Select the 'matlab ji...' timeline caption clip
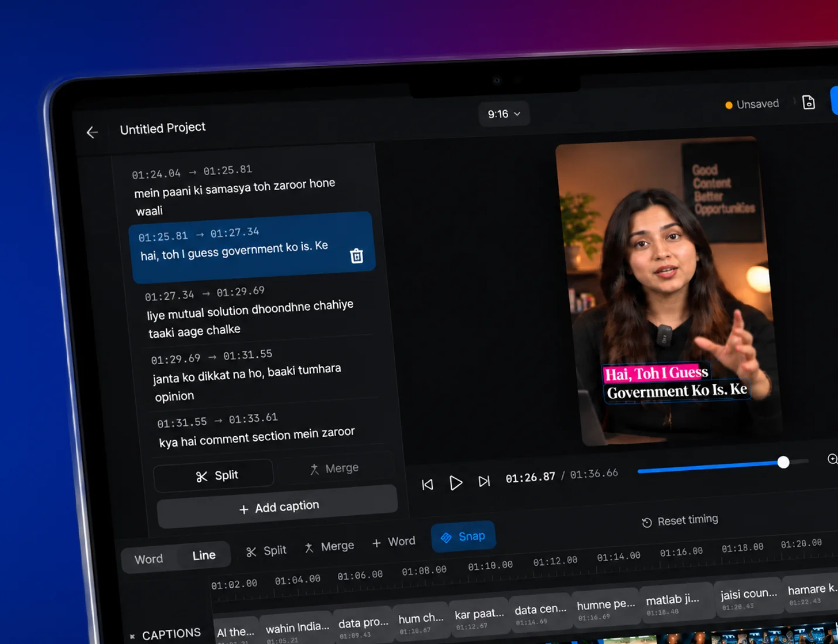The image size is (838, 644). coord(677,602)
